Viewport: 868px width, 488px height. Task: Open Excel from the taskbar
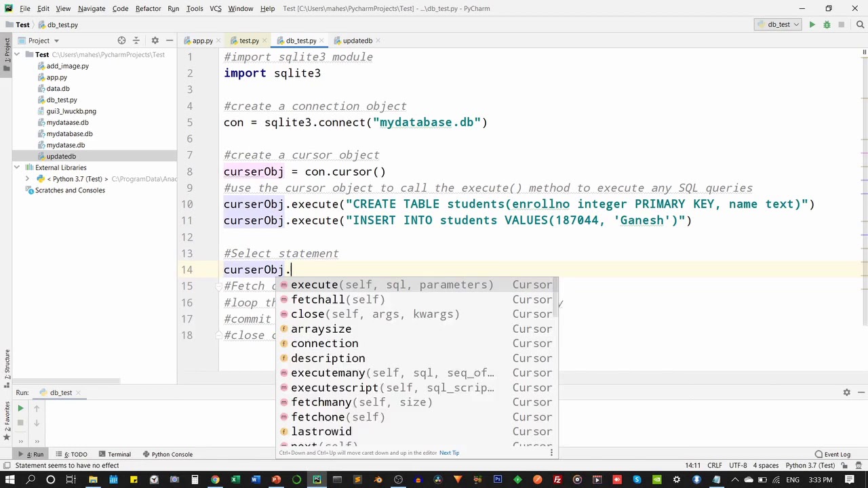point(235,480)
